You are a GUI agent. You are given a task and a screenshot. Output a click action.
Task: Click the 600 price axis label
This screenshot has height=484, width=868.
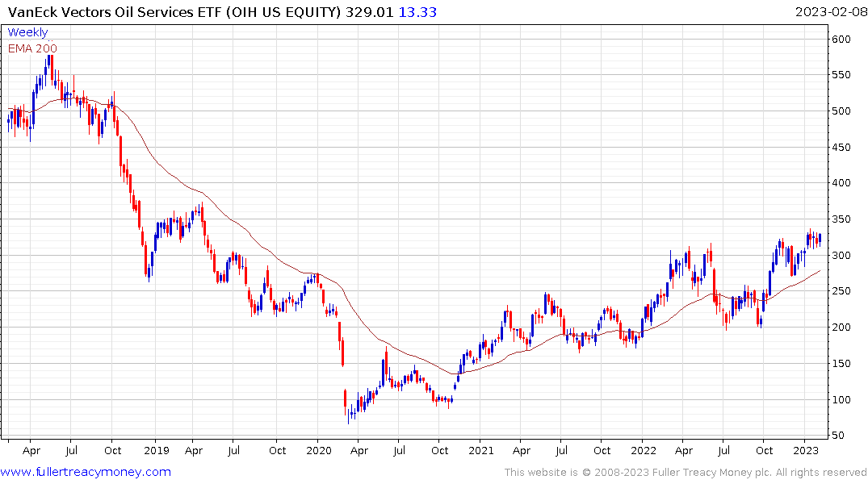841,39
